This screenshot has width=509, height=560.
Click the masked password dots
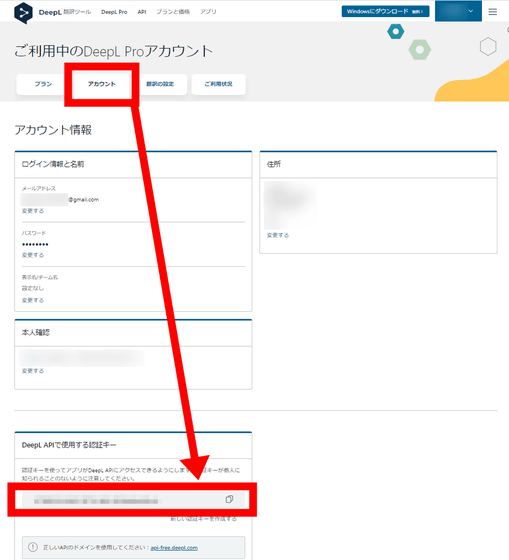(x=35, y=245)
